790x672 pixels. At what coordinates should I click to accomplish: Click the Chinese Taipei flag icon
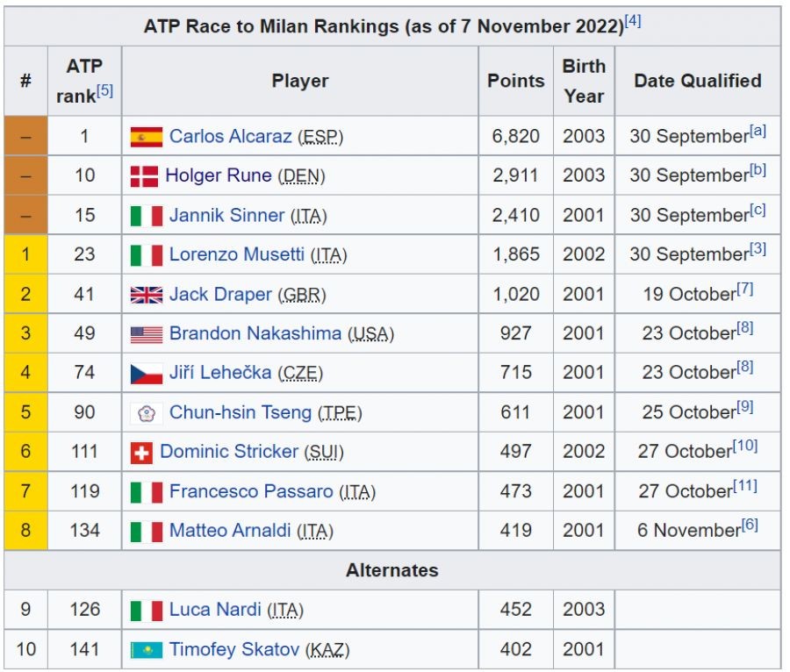pyautogui.click(x=147, y=413)
